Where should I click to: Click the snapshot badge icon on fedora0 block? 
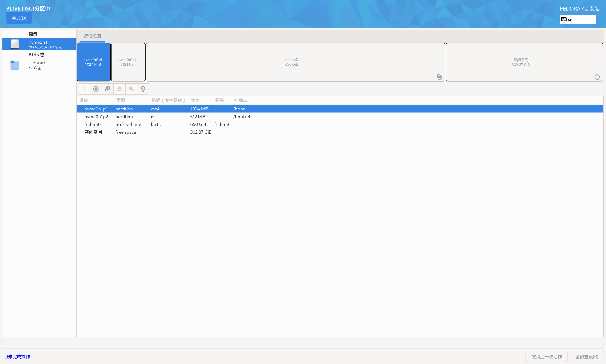pyautogui.click(x=439, y=77)
